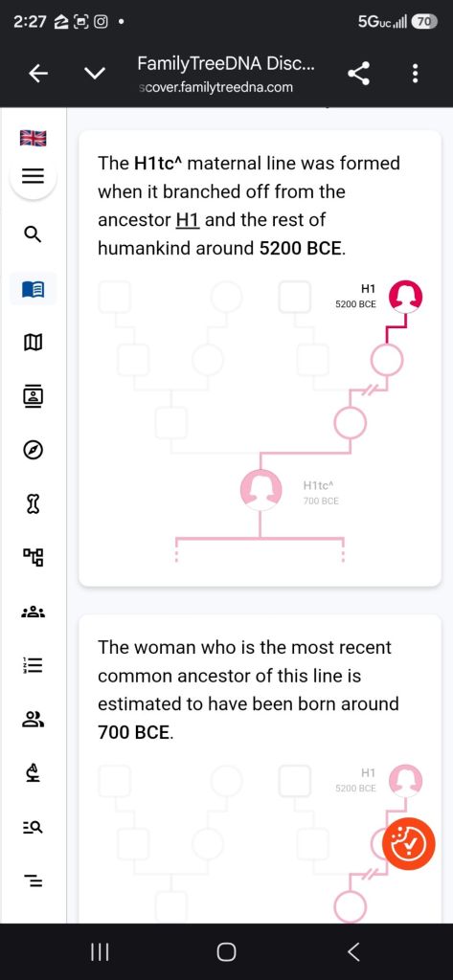Tap the down chevron beside page title
Screen dimensions: 453x980
coord(95,75)
